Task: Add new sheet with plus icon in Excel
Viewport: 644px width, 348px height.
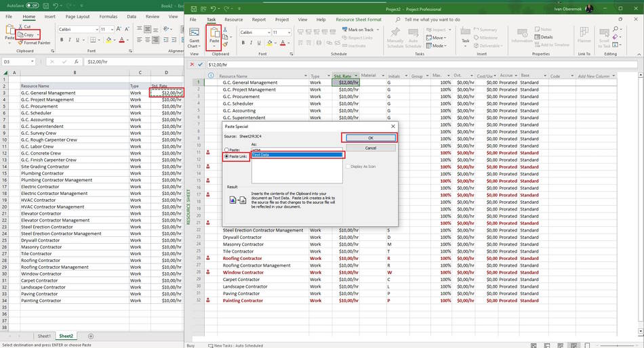Action: (x=91, y=336)
